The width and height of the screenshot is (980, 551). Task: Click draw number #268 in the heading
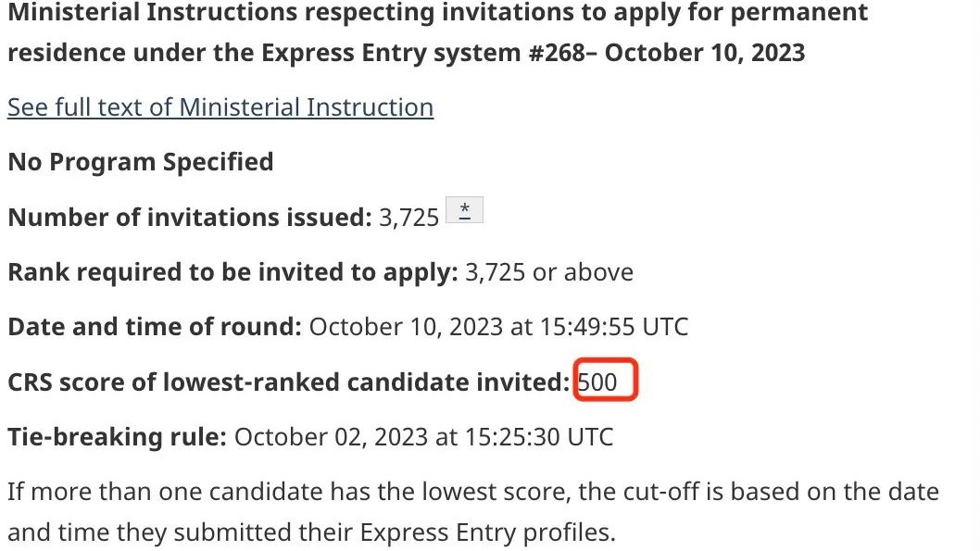point(554,52)
